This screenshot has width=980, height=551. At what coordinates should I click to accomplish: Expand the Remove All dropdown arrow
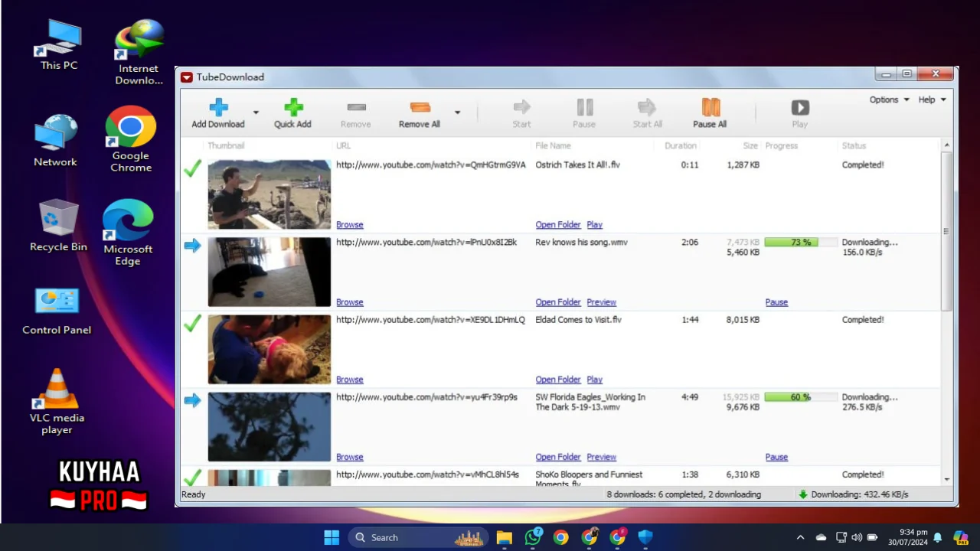click(x=457, y=112)
